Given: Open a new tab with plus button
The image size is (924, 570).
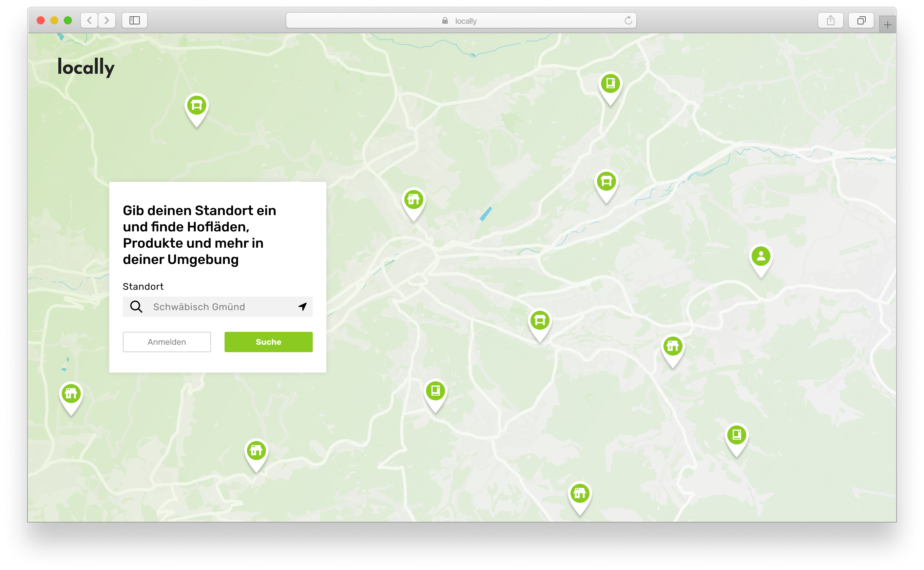Looking at the screenshot, I should click(x=887, y=24).
